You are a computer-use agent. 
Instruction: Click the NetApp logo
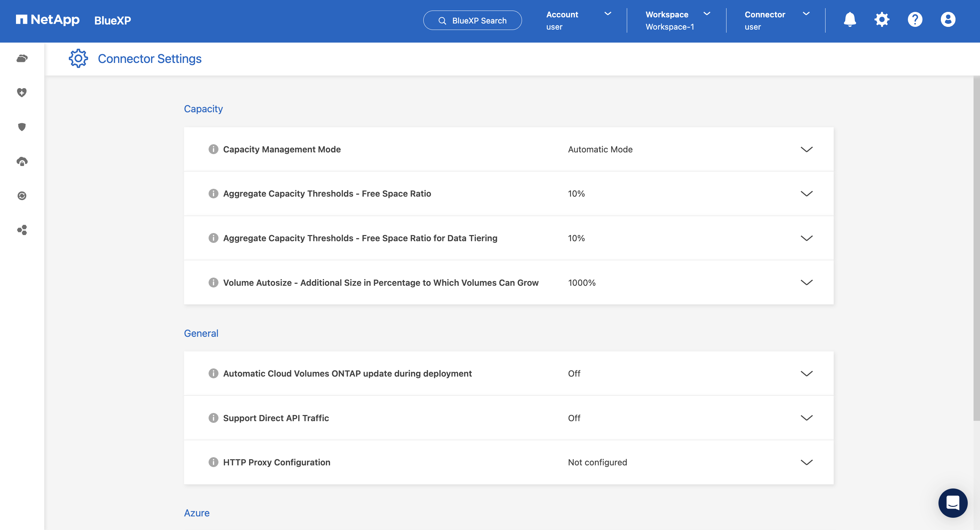point(48,20)
